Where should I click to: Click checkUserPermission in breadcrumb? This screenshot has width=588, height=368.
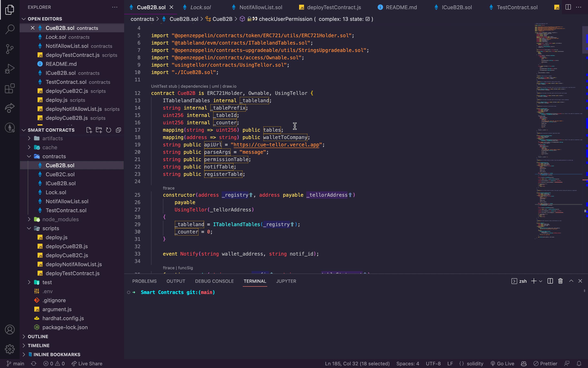(x=285, y=19)
